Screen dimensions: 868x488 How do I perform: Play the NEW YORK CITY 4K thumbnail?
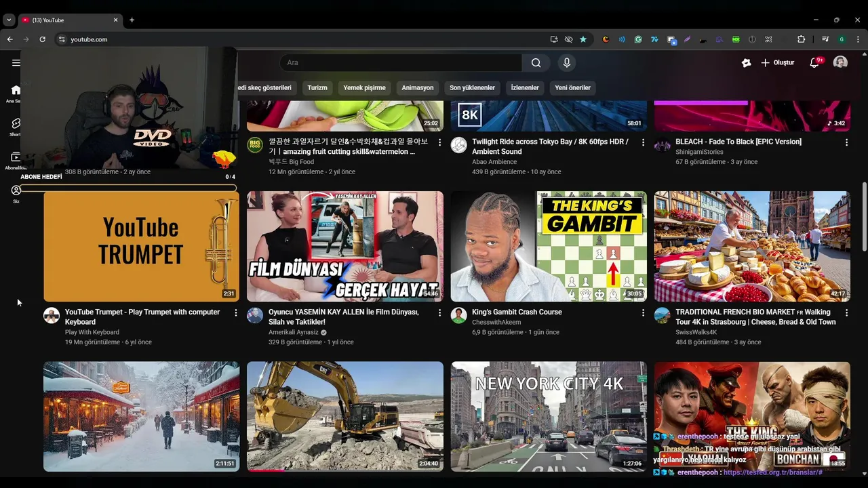pos(549,416)
